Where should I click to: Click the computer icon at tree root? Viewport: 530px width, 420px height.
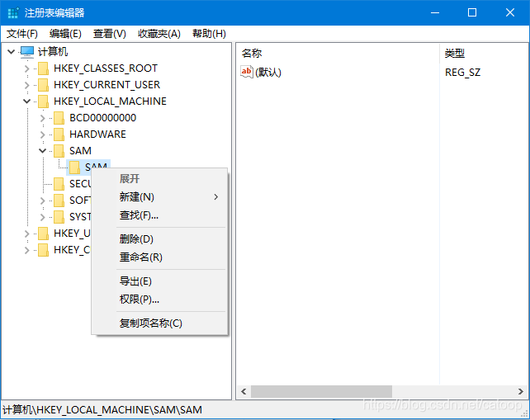pos(27,52)
